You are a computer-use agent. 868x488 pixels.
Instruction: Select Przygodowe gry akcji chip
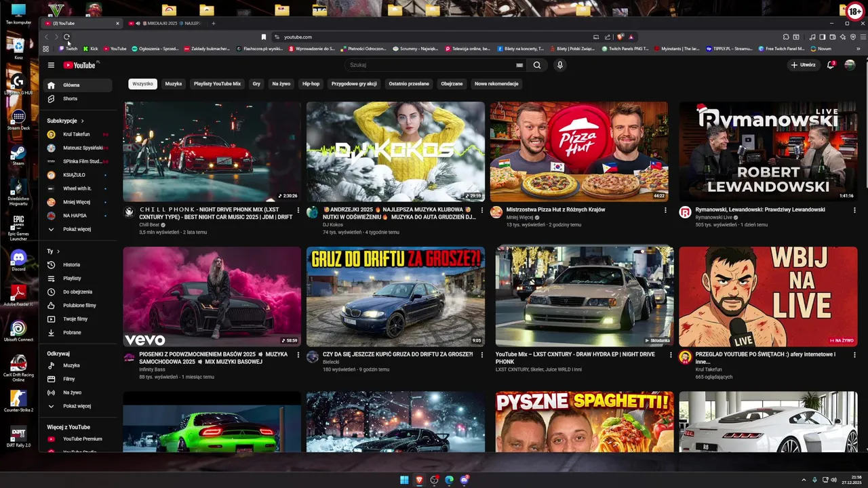tap(354, 84)
